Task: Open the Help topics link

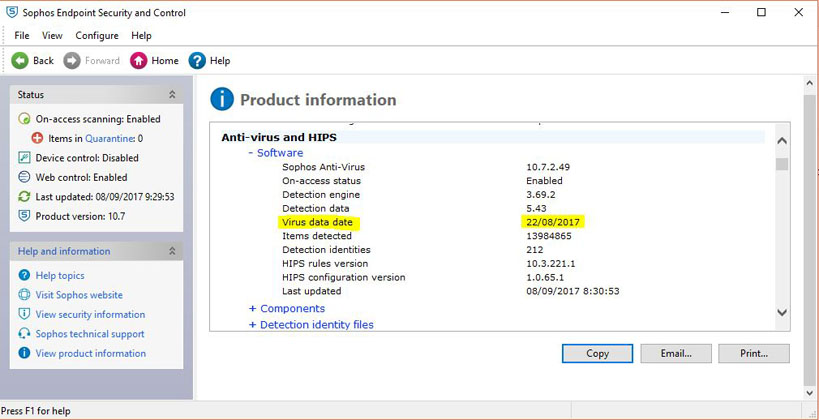Action: tap(60, 275)
